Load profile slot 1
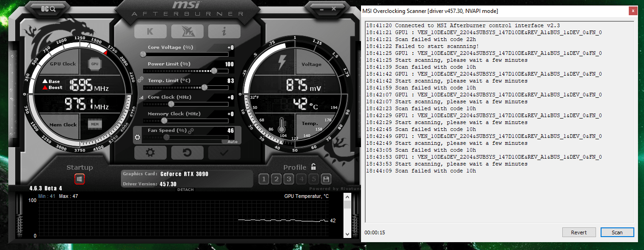 click(x=264, y=179)
